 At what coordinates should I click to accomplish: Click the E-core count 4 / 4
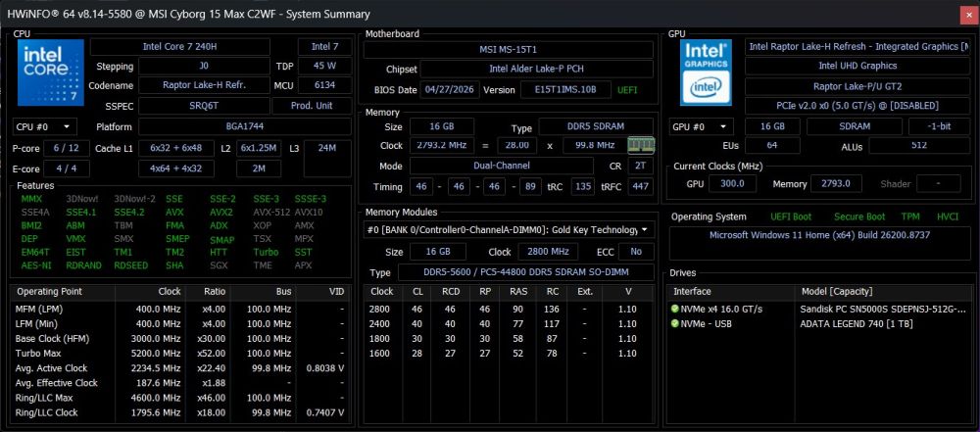pyautogui.click(x=67, y=168)
